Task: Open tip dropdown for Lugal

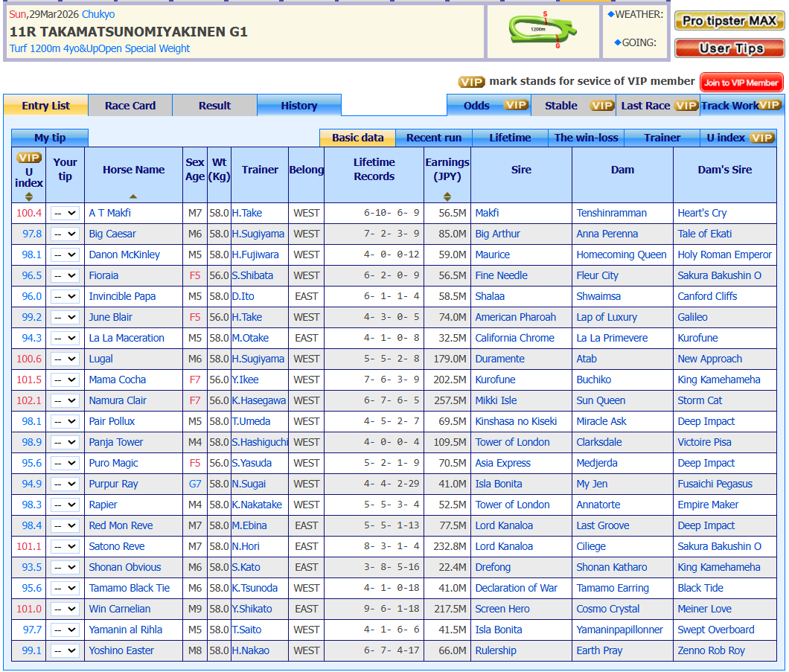Action: [x=65, y=359]
